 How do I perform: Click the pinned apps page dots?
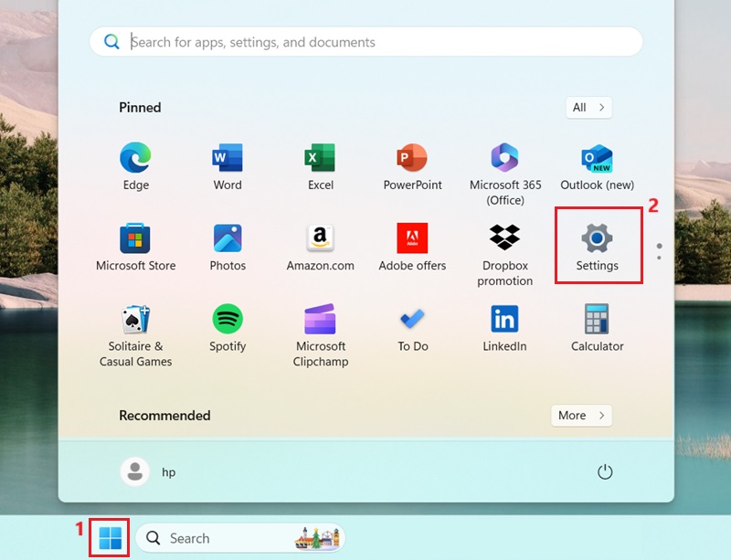coord(659,252)
